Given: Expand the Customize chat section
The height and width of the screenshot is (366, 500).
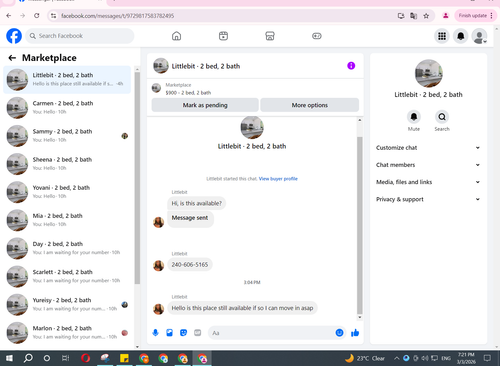Looking at the screenshot, I should coord(428,148).
